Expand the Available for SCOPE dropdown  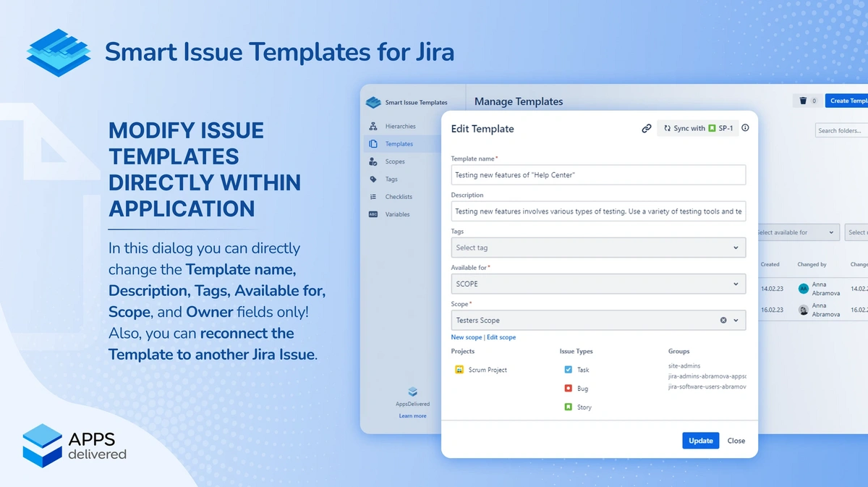[x=597, y=284]
